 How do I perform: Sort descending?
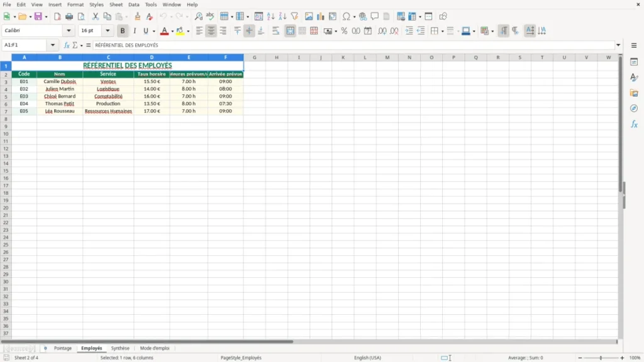(282, 16)
